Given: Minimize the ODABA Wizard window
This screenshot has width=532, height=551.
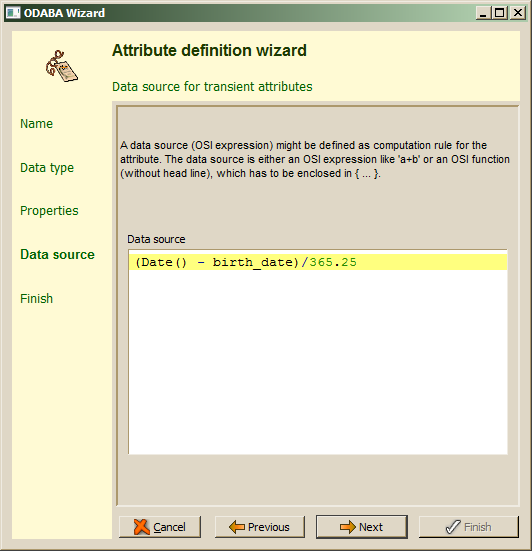Looking at the screenshot, I should (x=484, y=13).
